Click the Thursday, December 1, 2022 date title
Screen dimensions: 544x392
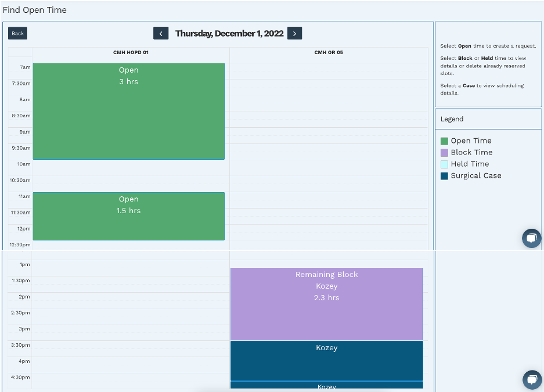tap(229, 33)
